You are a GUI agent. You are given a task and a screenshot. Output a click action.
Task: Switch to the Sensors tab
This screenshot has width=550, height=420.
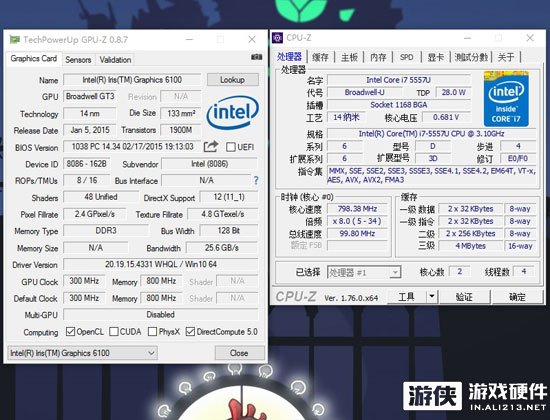click(78, 60)
